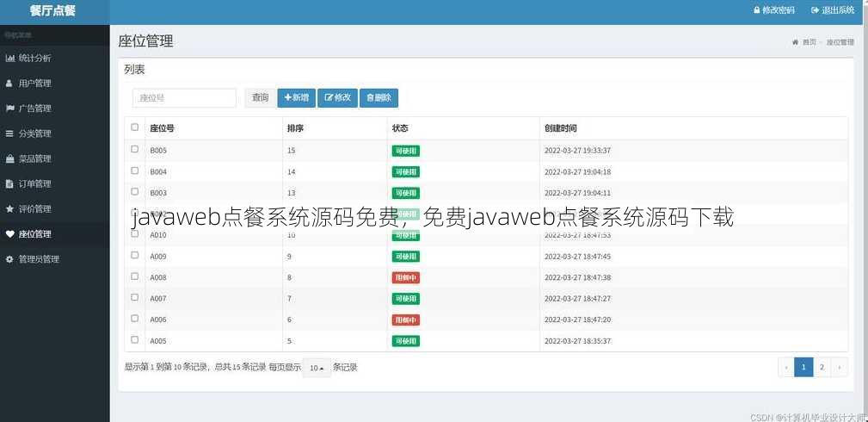Image resolution: width=868 pixels, height=422 pixels.
Task: Check the box for seat B004
Action: (x=134, y=171)
